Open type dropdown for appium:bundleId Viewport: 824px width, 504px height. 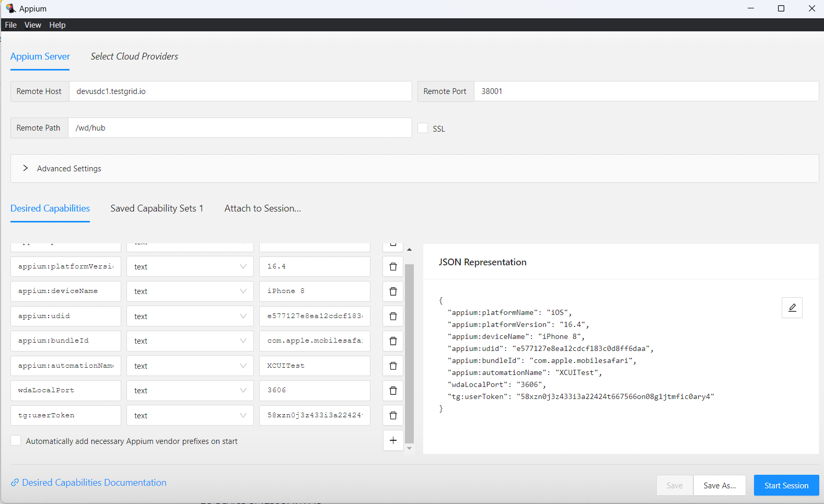click(x=190, y=341)
